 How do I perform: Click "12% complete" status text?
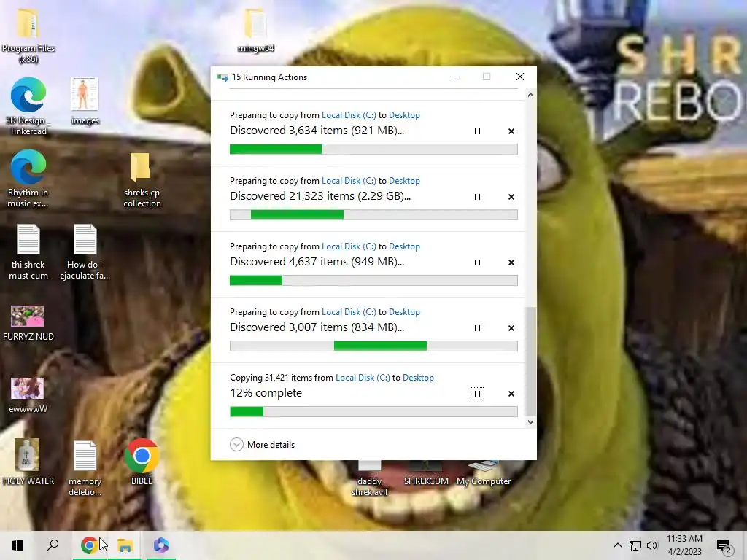coord(266,393)
